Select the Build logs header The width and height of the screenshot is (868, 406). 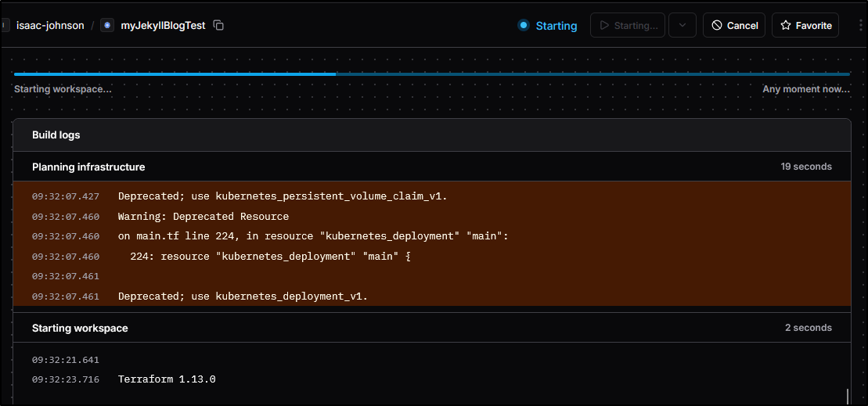(x=56, y=135)
